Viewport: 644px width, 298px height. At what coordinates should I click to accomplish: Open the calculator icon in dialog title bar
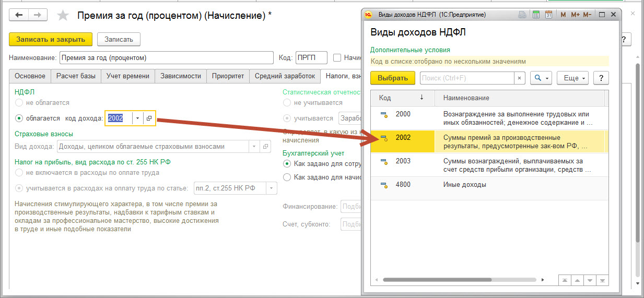point(536,15)
